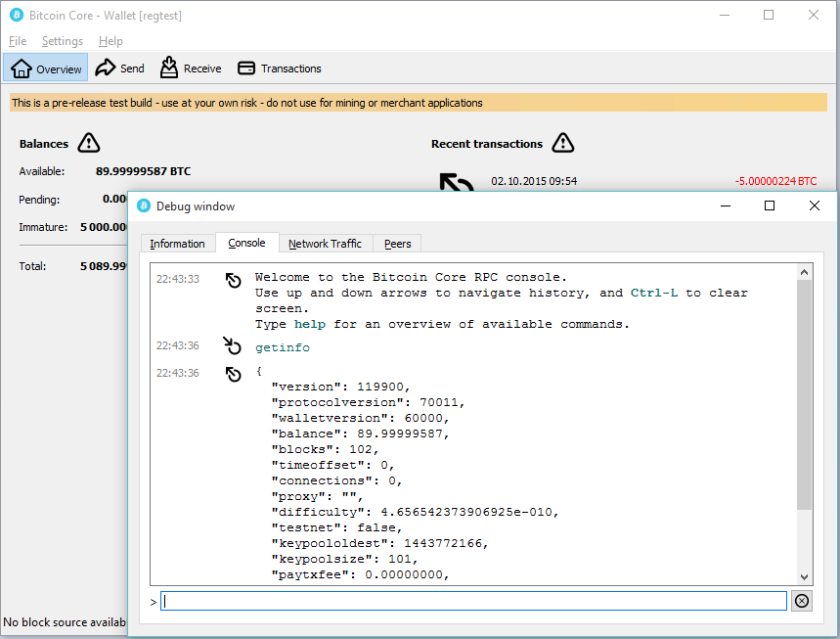Screen dimensions: 840x639
Task: Switch to the Network Traffic tab
Action: (325, 244)
